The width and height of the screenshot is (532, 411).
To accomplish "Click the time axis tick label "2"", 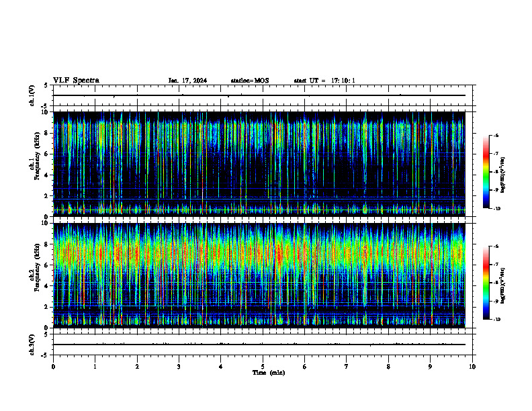I will click(x=137, y=367).
